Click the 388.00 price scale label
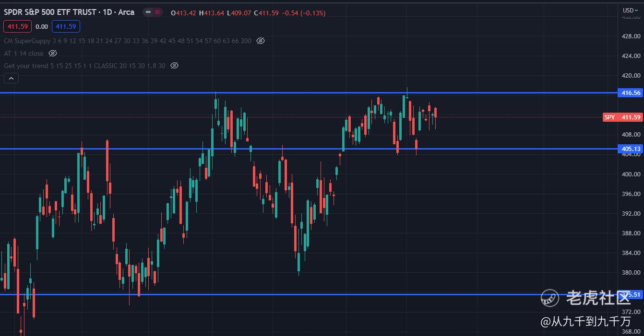The width and height of the screenshot is (644, 336). tap(631, 233)
